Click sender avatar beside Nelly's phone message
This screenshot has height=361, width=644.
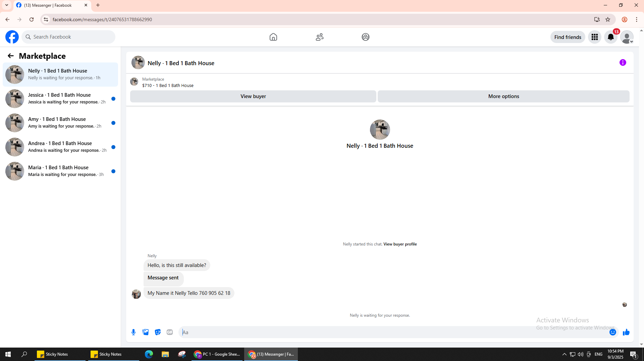[136, 294]
